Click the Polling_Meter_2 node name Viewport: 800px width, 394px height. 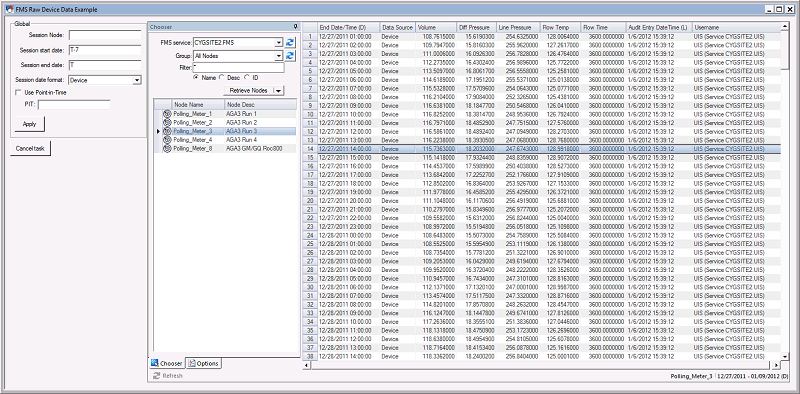192,122
